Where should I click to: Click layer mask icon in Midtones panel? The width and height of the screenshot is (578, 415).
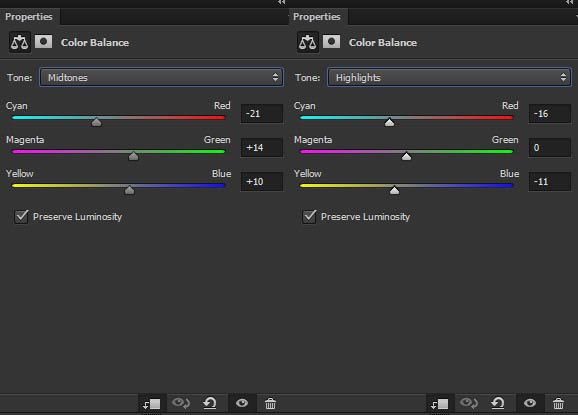point(43,42)
